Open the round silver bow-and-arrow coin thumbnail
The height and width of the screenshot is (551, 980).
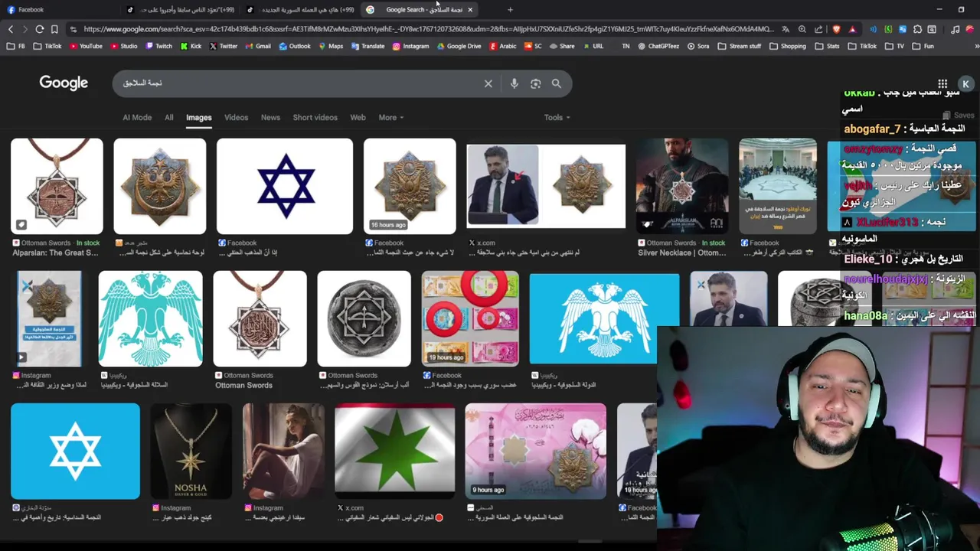tap(364, 318)
